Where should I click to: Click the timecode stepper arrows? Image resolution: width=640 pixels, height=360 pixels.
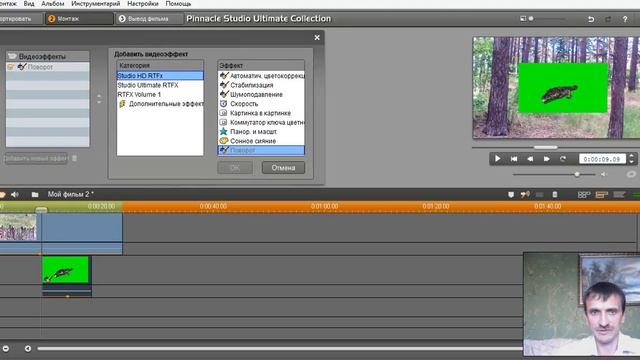click(x=631, y=159)
